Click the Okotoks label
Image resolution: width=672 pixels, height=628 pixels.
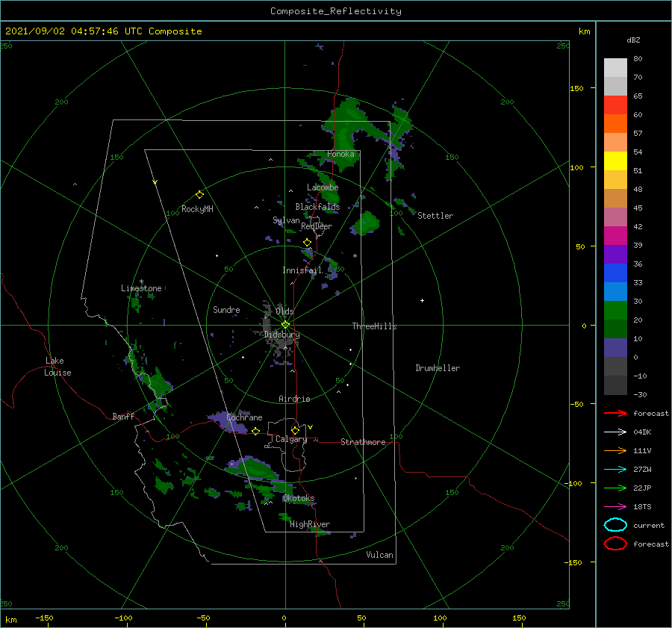(299, 498)
